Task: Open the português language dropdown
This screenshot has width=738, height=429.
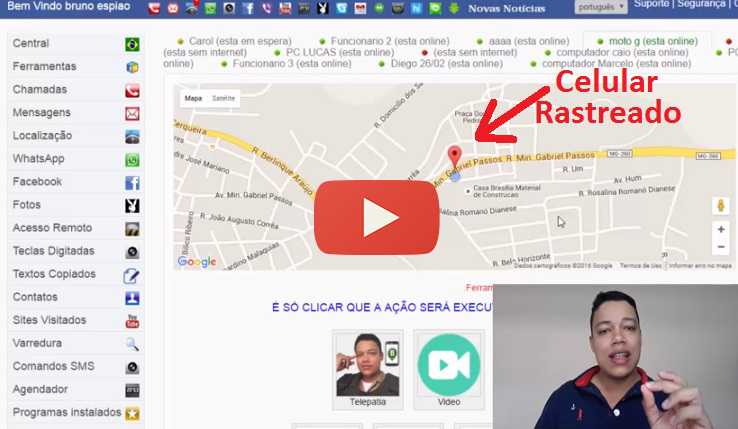Action: [x=601, y=6]
